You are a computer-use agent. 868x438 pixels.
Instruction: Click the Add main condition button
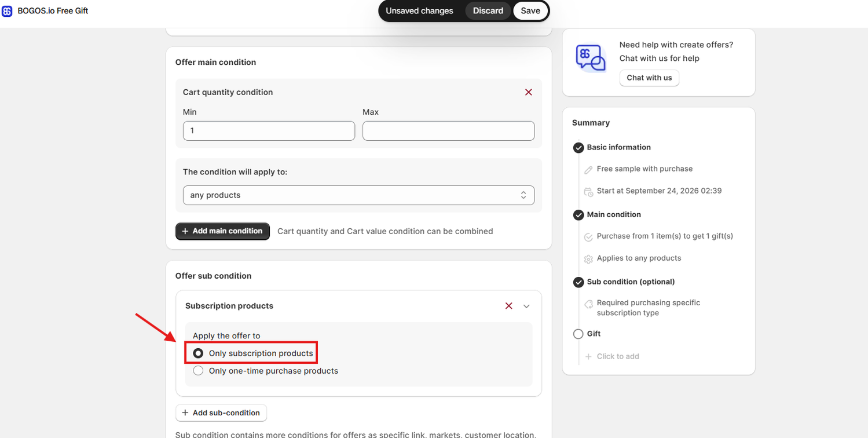coord(222,231)
